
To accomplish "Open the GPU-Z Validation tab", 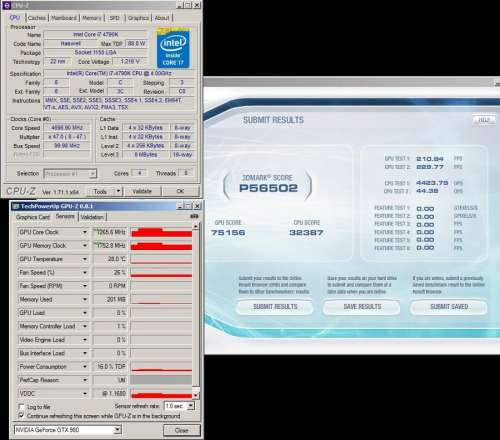I will click(92, 217).
